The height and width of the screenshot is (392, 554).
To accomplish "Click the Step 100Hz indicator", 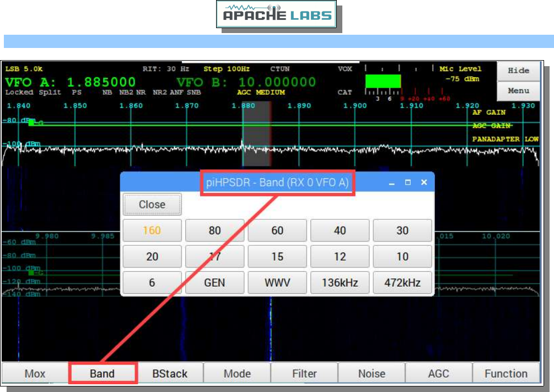I will (x=227, y=69).
